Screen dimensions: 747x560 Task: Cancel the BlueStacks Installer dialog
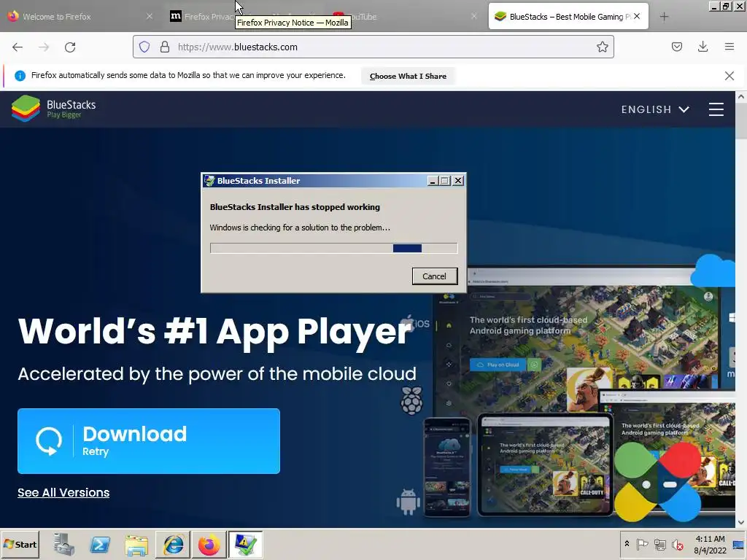[435, 276]
